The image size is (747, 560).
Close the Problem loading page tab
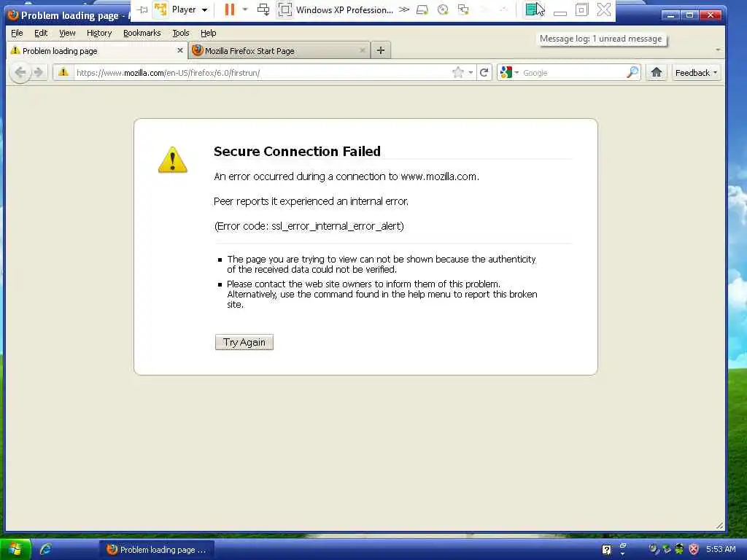coord(179,50)
